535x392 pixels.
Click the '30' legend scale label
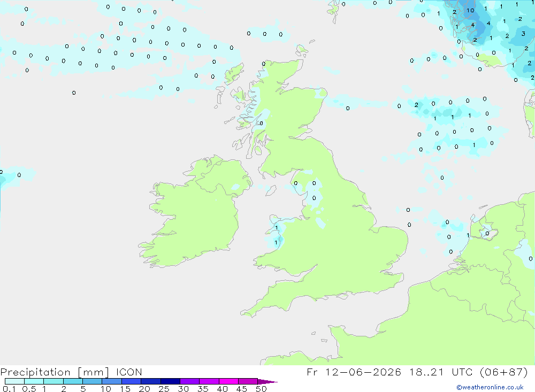183,389
